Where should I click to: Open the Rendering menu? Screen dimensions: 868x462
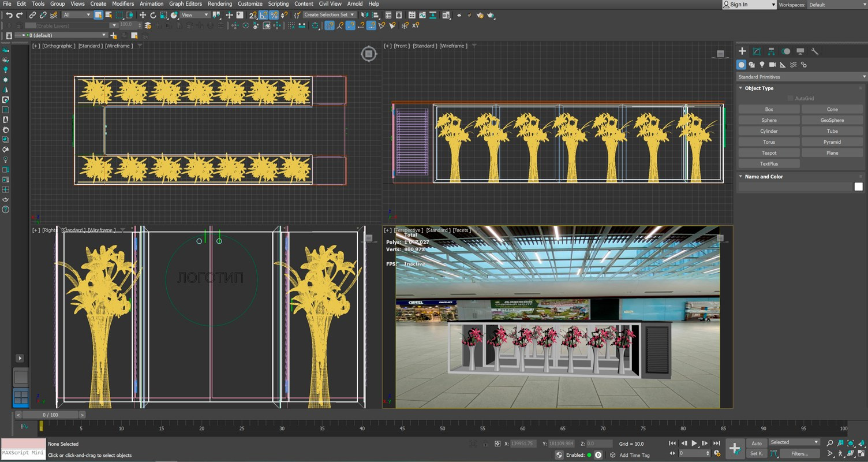click(x=219, y=3)
